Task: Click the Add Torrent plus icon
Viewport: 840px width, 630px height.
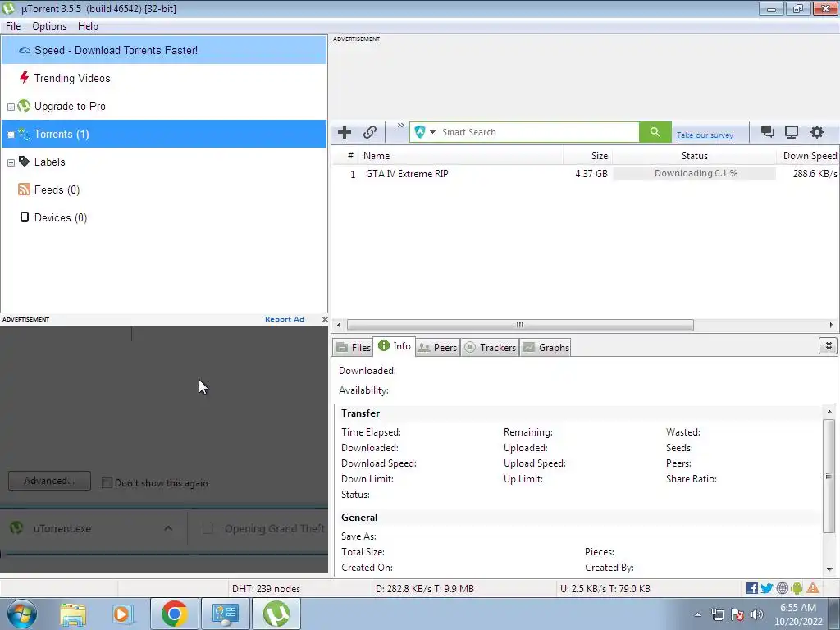Action: [x=345, y=132]
